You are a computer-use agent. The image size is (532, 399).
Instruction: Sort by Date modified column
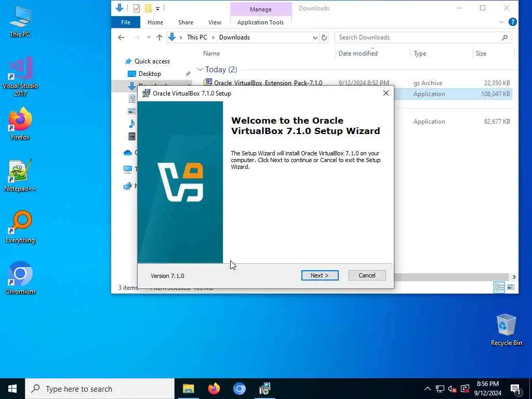coord(358,54)
